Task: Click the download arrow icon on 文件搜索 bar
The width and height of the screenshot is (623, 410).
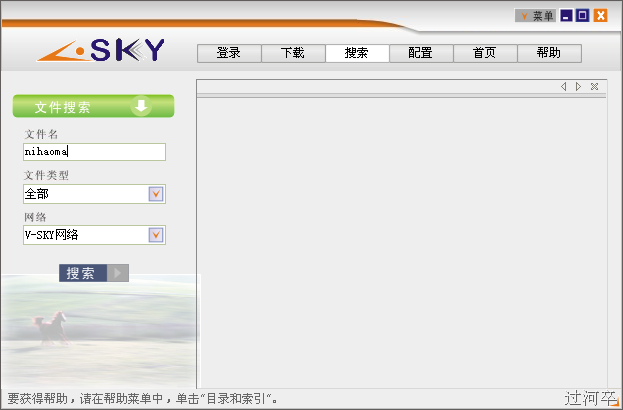Action: click(141, 106)
